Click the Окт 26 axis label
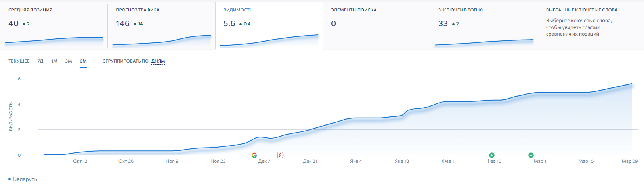Screen dimensions: 644x194 tap(126, 161)
